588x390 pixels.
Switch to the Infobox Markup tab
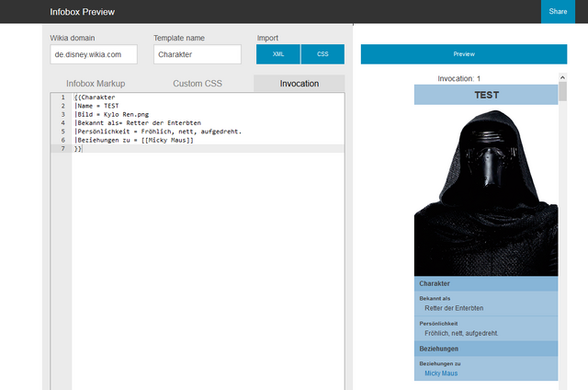[x=96, y=84]
